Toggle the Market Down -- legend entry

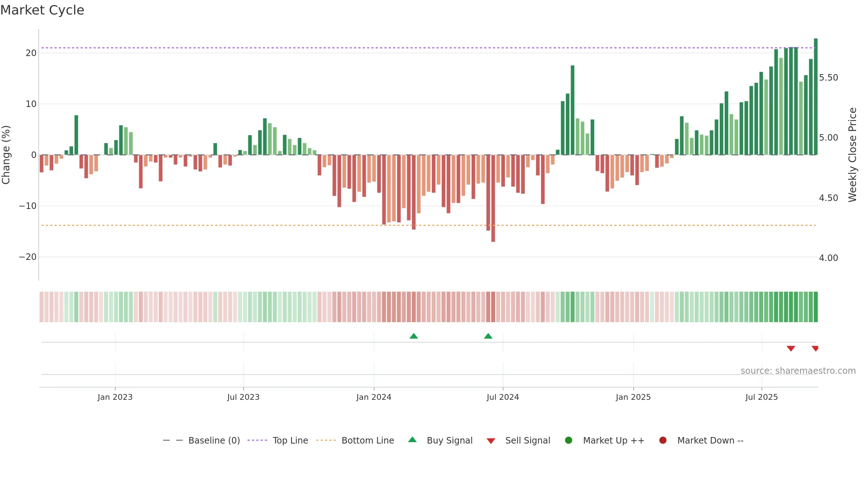pos(701,440)
